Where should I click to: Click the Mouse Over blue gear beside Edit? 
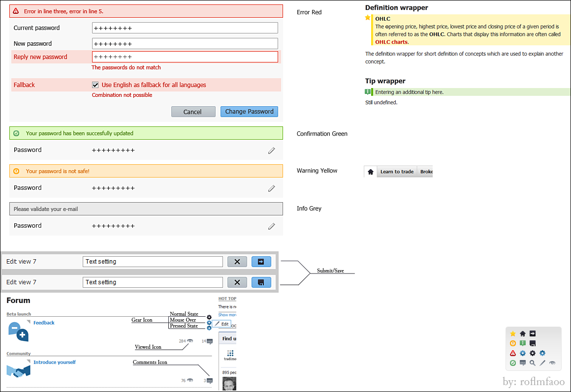[x=209, y=323]
